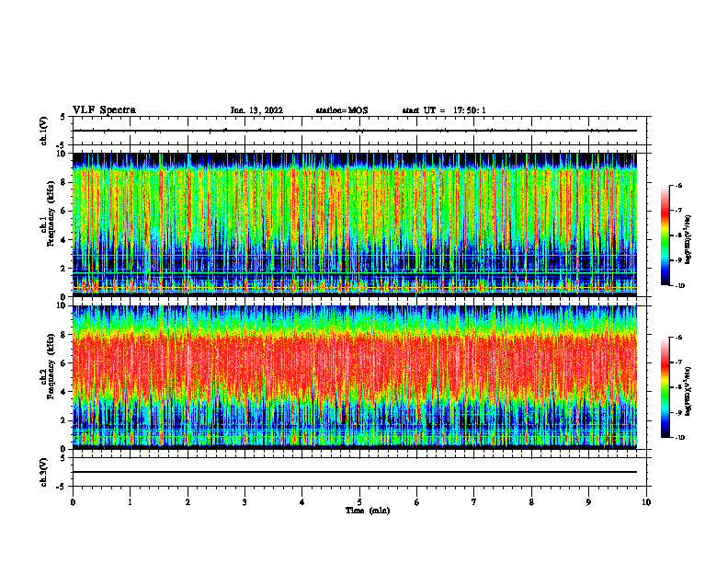Click time axis tick label "10"
This screenshot has width=728, height=563.
tap(646, 502)
